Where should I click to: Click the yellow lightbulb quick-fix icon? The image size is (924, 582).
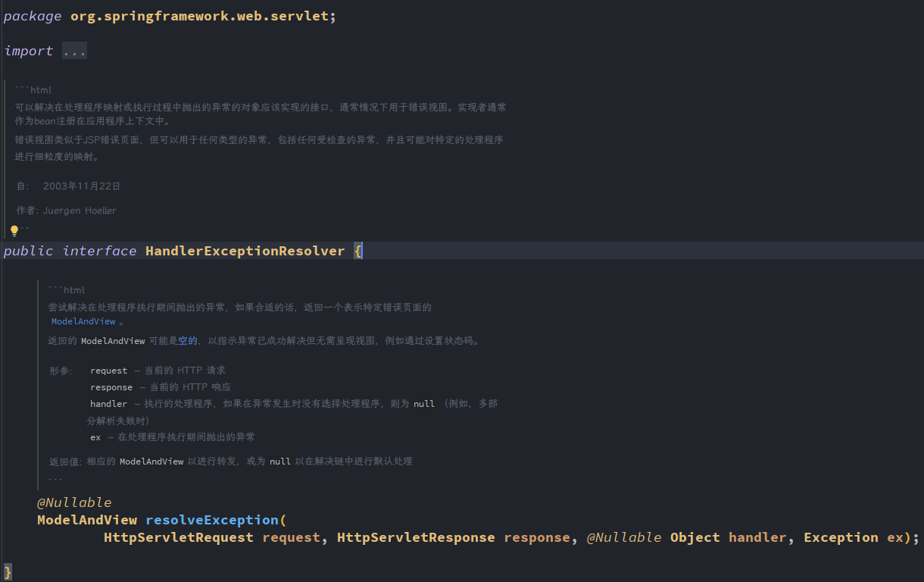pyautogui.click(x=14, y=230)
